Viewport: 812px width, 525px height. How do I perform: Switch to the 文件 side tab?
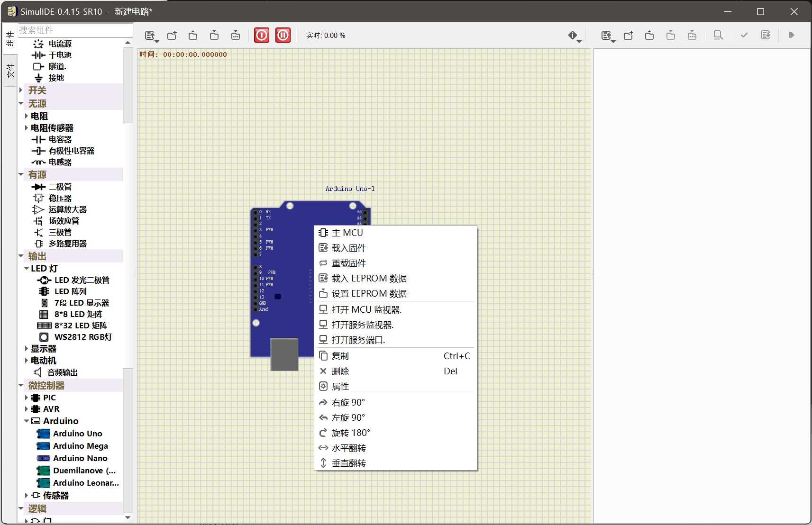[x=10, y=71]
